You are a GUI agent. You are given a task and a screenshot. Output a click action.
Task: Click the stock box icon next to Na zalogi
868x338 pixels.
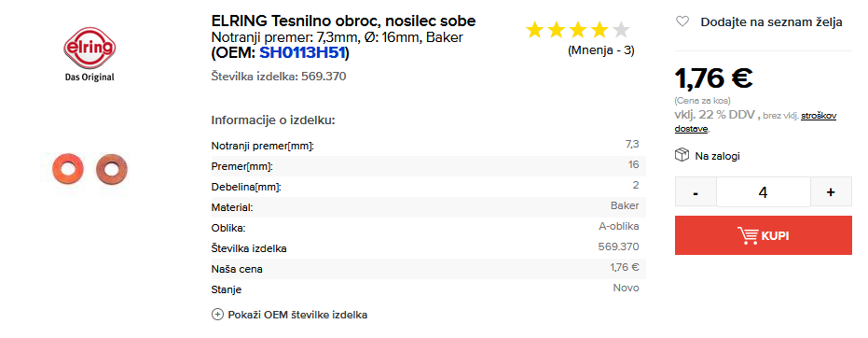coord(682,155)
